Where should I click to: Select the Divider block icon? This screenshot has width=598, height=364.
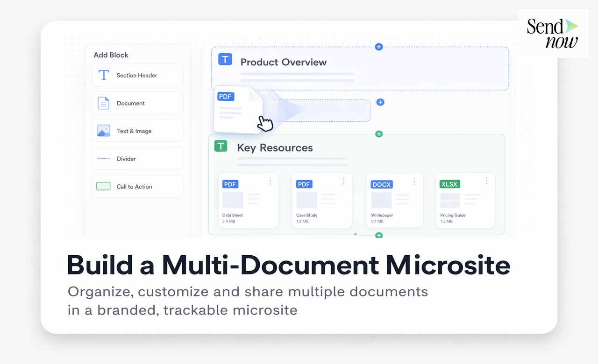pos(103,159)
